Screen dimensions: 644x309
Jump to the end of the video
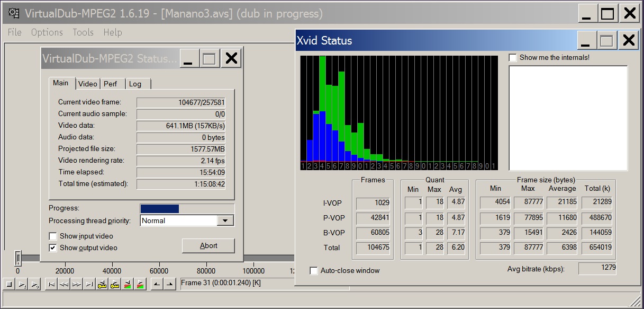click(x=89, y=285)
